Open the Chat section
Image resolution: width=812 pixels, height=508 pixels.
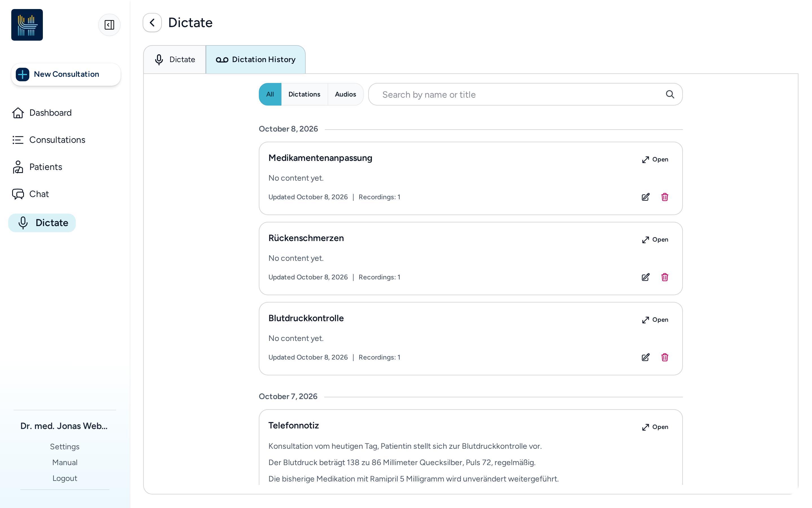[30, 194]
